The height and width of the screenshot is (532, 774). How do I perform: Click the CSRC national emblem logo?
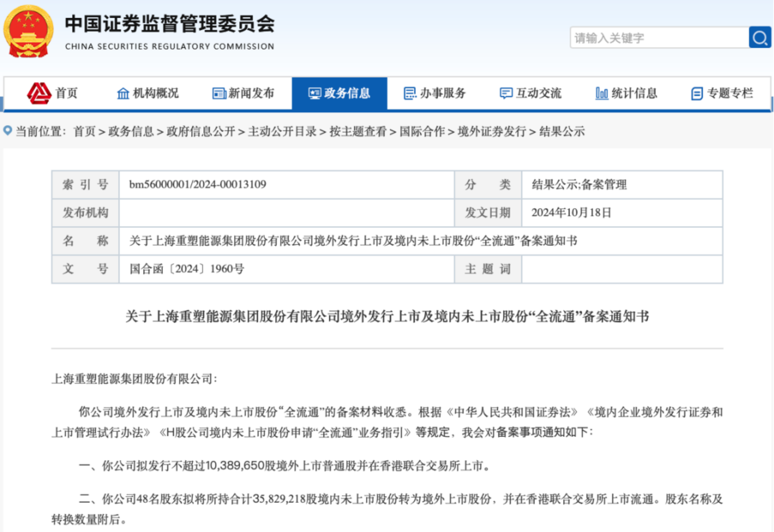click(x=28, y=32)
